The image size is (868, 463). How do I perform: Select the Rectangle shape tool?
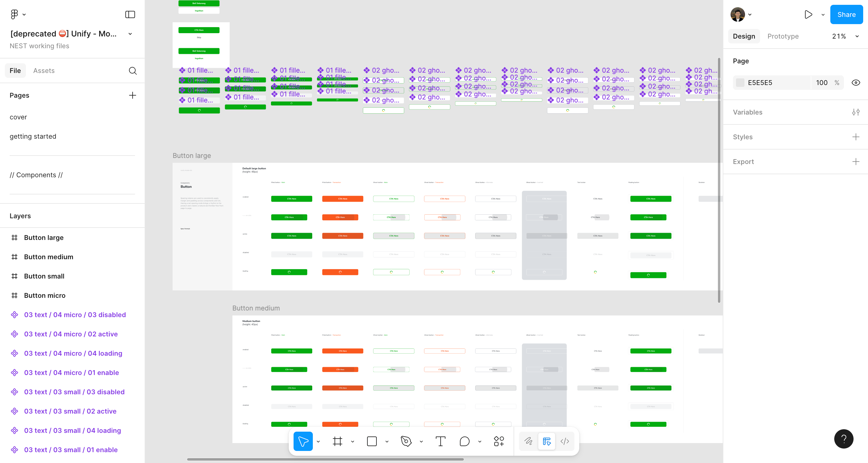(x=372, y=441)
